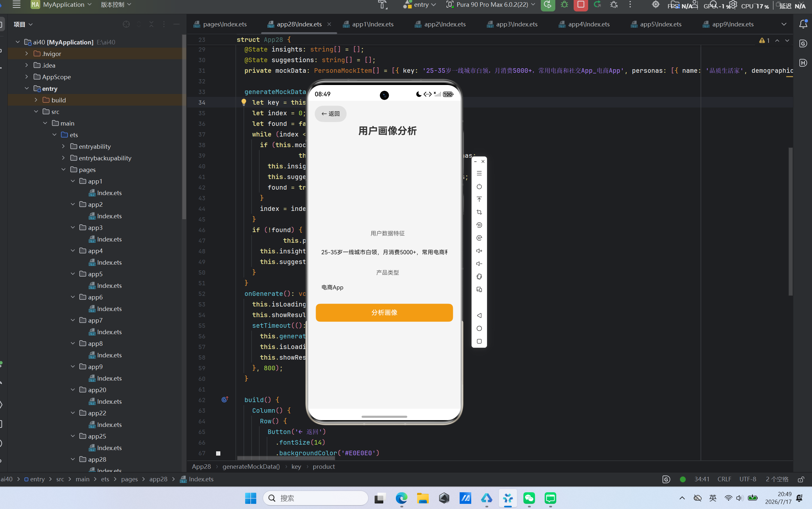Open the main hamburger menu
This screenshot has height=509, width=812.
[16, 5]
